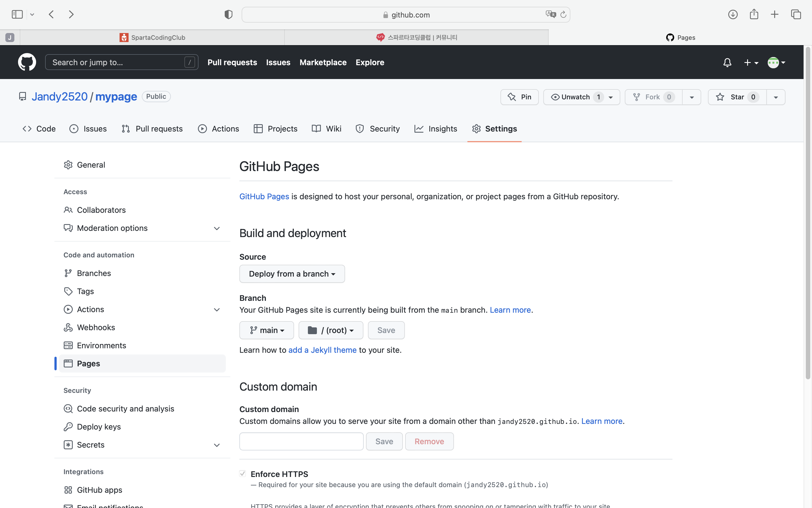812x508 pixels.
Task: Focus the Search or jump to field
Action: (122, 62)
